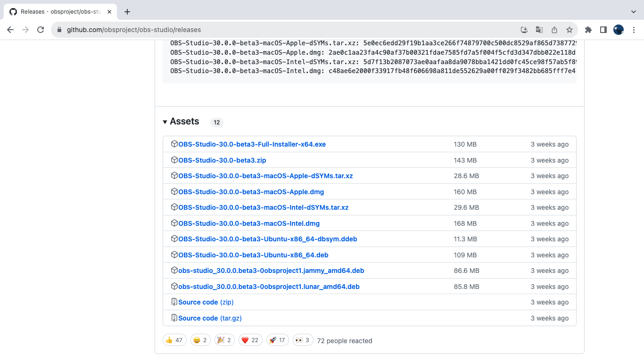
Task: Open the user profile avatar
Action: (618, 30)
